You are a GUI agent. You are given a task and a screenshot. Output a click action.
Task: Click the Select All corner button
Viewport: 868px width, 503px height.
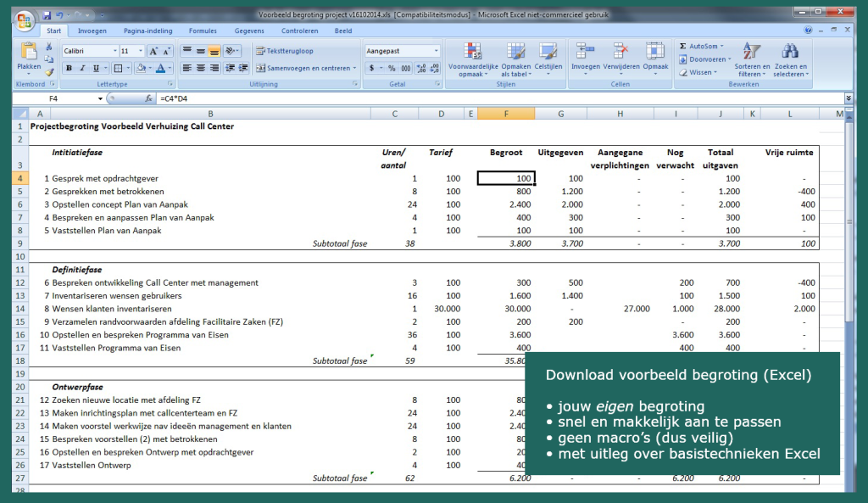point(20,114)
